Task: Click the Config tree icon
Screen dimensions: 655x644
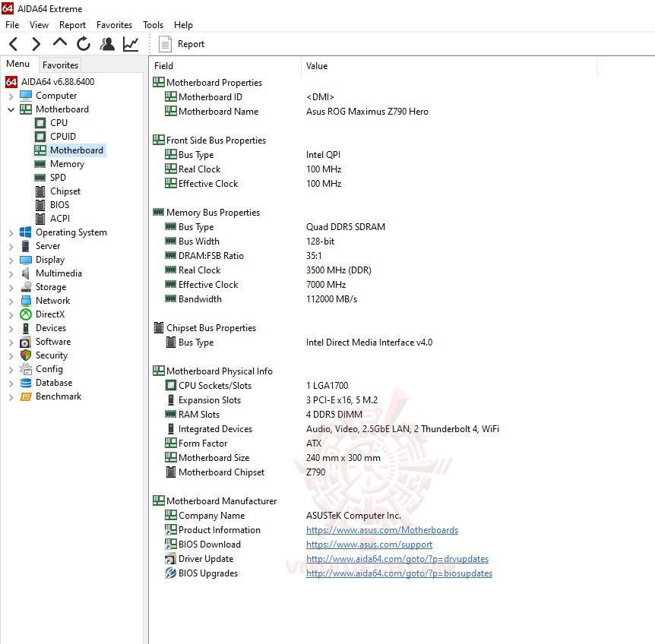Action: 26,369
